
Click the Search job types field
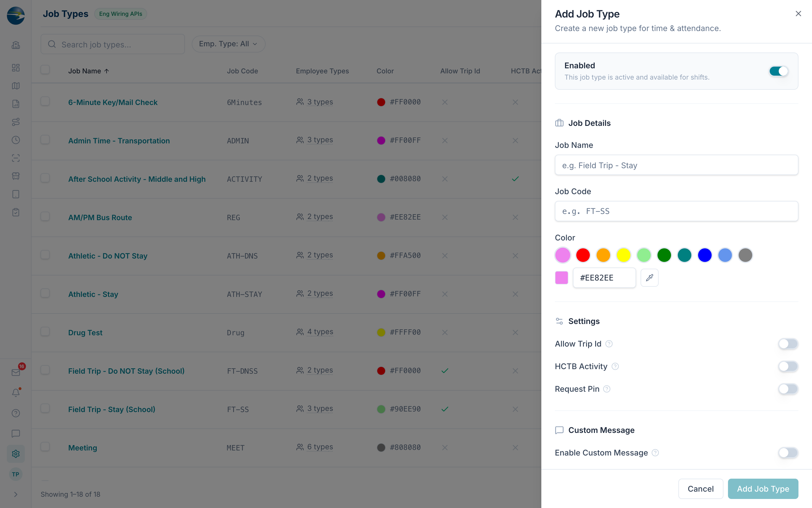[x=112, y=44]
